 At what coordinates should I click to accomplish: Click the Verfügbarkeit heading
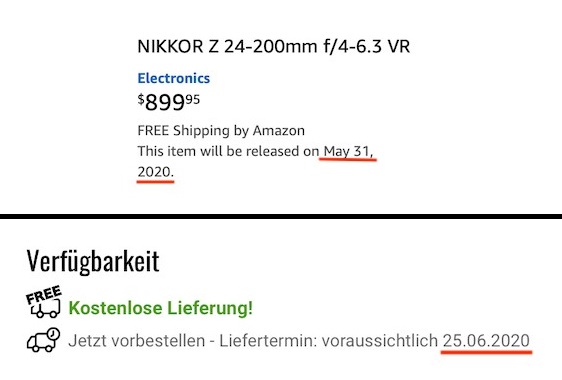(93, 261)
